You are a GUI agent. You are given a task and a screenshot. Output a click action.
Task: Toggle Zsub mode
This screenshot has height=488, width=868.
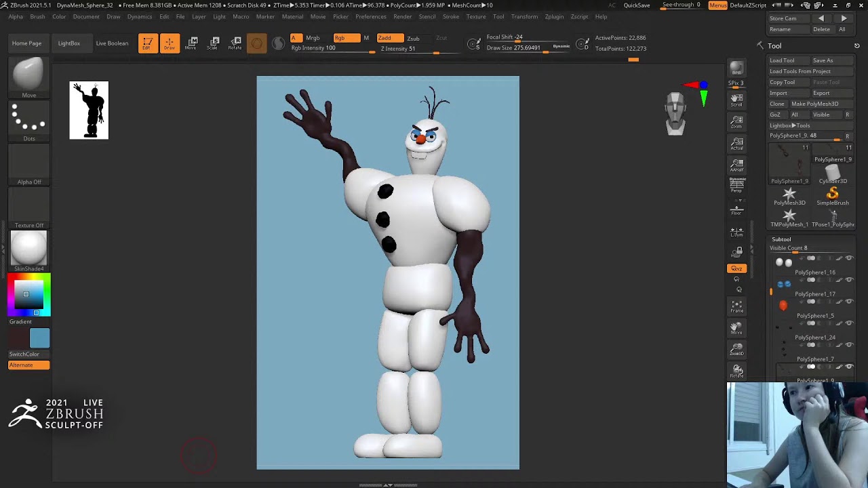point(413,38)
